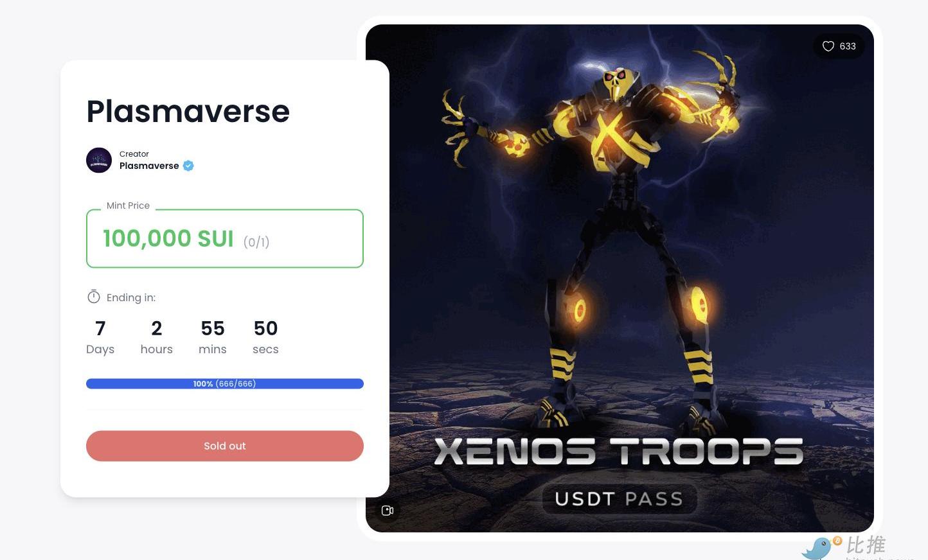Screen dimensions: 928x560
Task: Click the Xenos Troops artwork image
Action: tap(620, 278)
